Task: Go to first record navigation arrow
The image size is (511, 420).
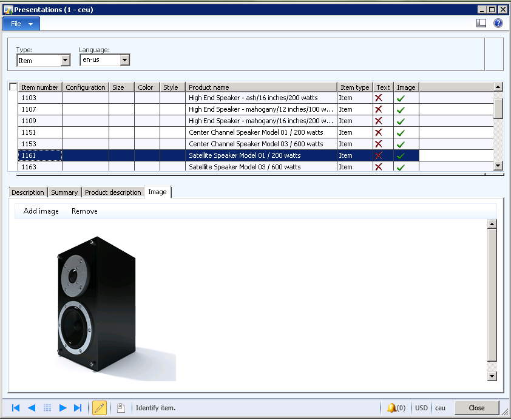Action: point(16,408)
